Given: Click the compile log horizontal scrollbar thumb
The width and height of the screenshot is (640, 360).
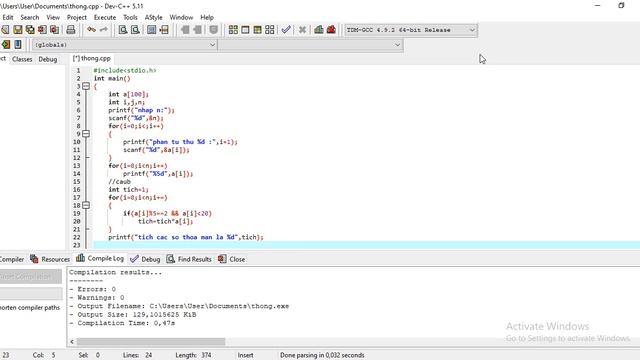Looking at the screenshot, I should [151, 341].
